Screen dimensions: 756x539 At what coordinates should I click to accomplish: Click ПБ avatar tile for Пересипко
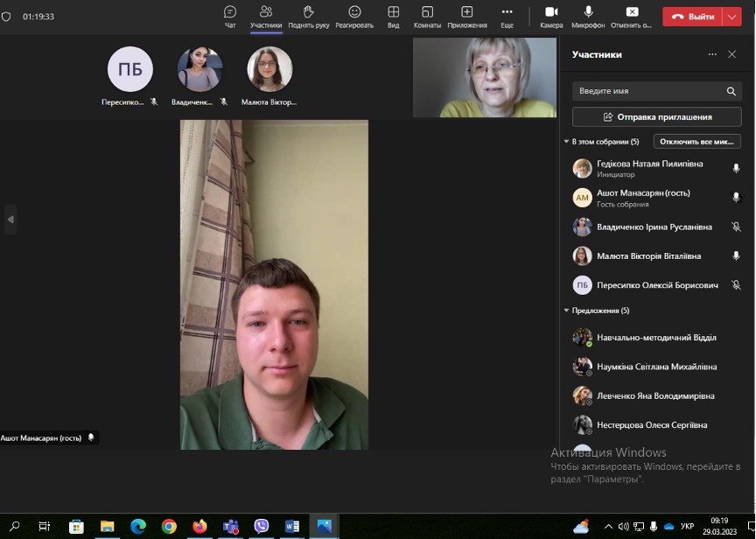130,69
